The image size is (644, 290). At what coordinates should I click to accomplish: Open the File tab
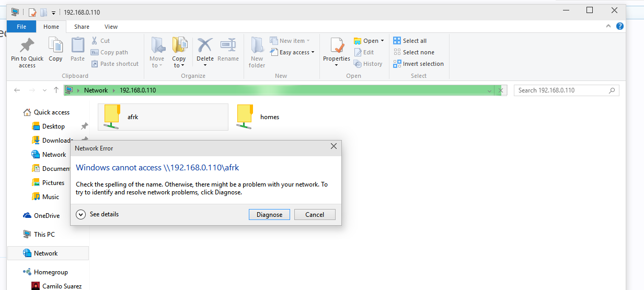[21, 27]
